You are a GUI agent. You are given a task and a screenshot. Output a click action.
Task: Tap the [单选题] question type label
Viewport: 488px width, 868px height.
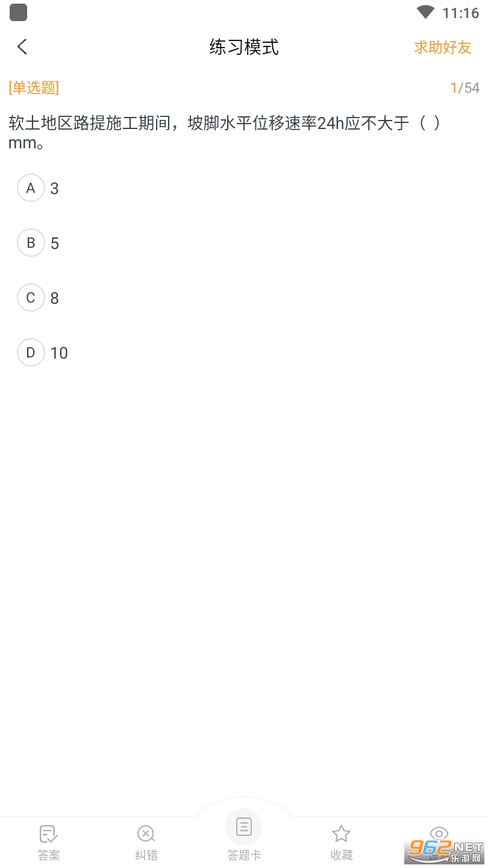coord(34,88)
